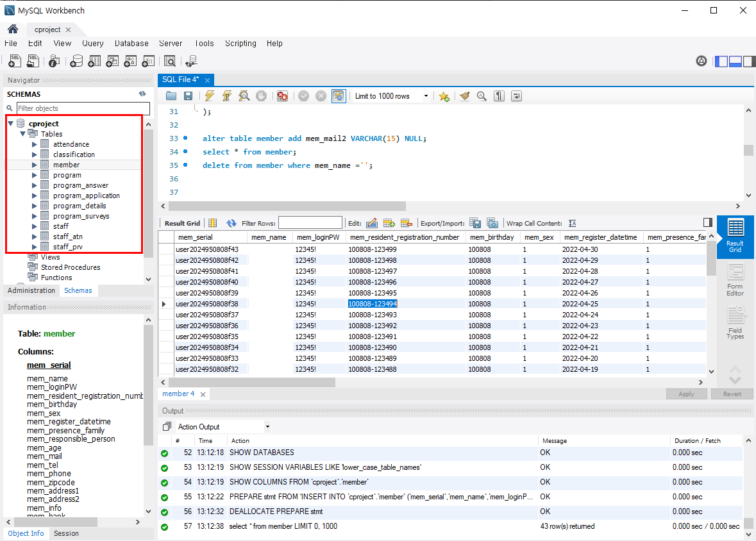This screenshot has width=756, height=541.
Task: Toggle invisible characters display (pilcrow icon)
Action: pyautogui.click(x=499, y=96)
